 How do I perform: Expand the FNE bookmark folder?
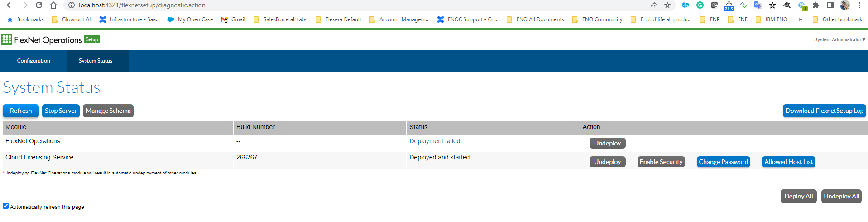coord(738,19)
